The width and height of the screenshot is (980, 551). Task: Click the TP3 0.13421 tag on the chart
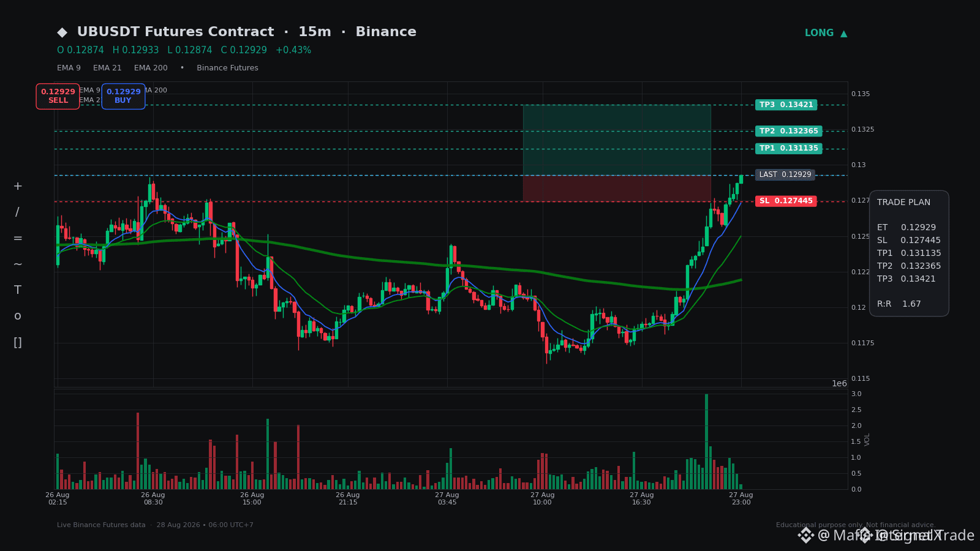786,105
